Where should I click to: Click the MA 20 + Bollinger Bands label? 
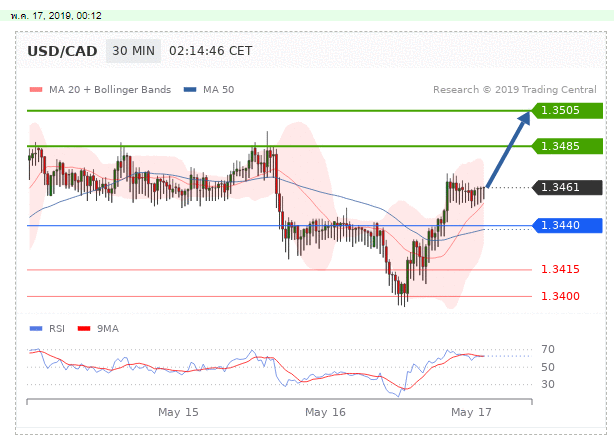point(110,90)
